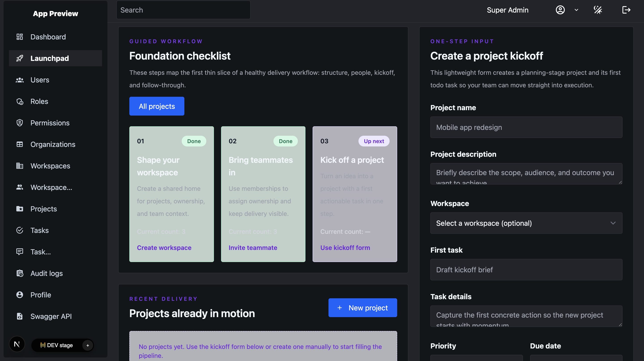This screenshot has width=644, height=361.
Task: Click the New project button
Action: pos(363,308)
